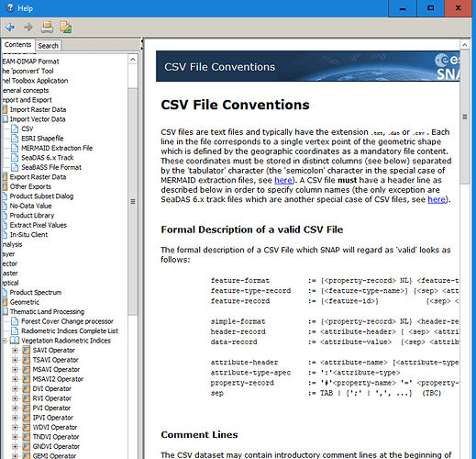
Task: Click the SAVI Operator icon
Action: (x=27, y=351)
